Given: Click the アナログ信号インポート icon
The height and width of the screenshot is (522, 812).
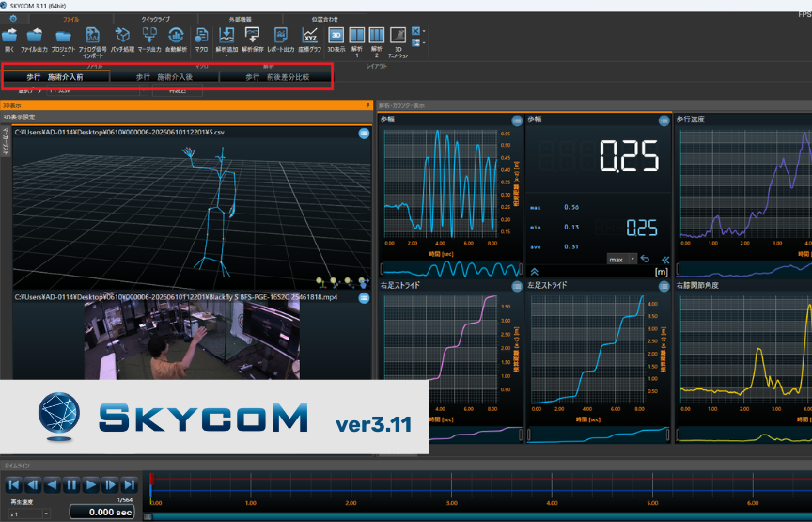Looking at the screenshot, I should click(x=93, y=35).
